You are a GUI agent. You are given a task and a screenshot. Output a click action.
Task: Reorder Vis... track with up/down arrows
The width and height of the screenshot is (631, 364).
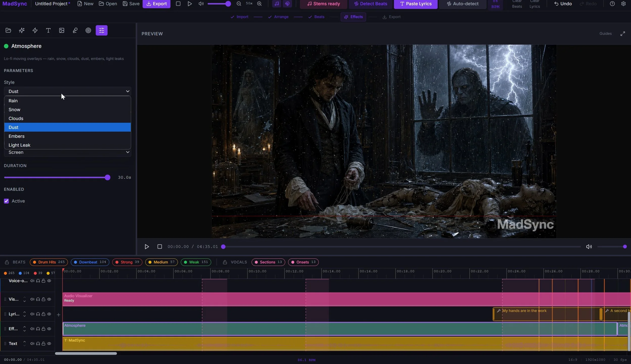click(24, 299)
